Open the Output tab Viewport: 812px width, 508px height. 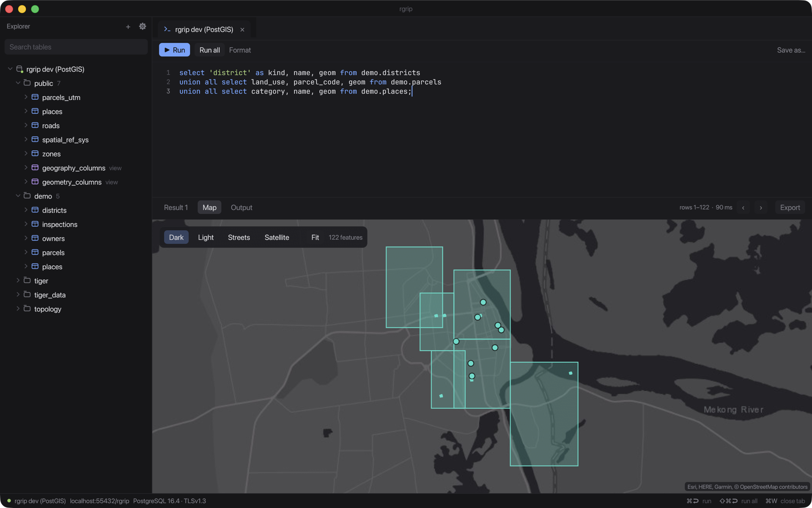241,207
